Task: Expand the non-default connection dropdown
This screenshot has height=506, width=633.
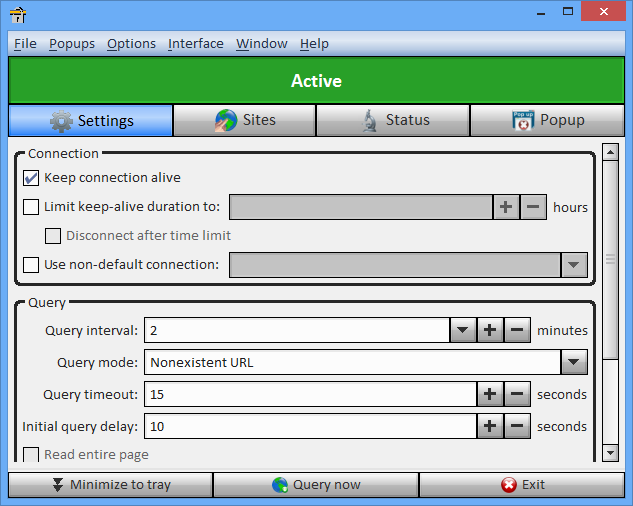Action: 574,265
